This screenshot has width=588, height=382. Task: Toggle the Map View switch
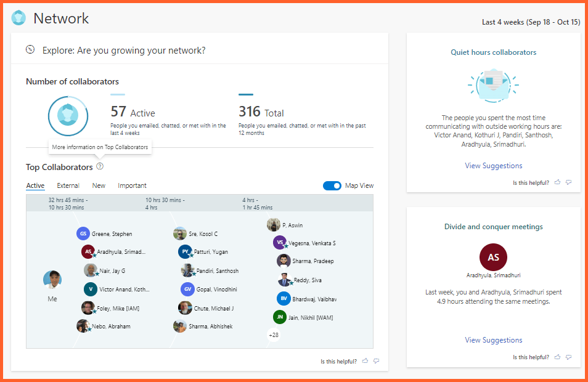point(332,185)
